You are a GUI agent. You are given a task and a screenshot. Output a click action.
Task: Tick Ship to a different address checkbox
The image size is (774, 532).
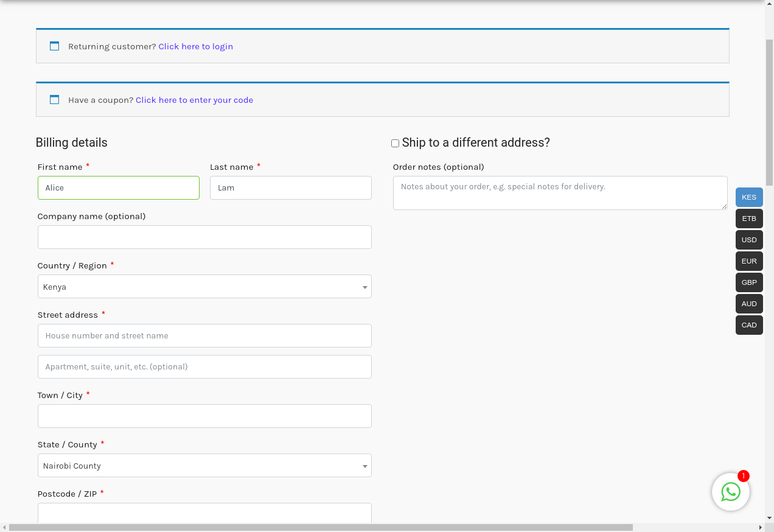tap(395, 144)
